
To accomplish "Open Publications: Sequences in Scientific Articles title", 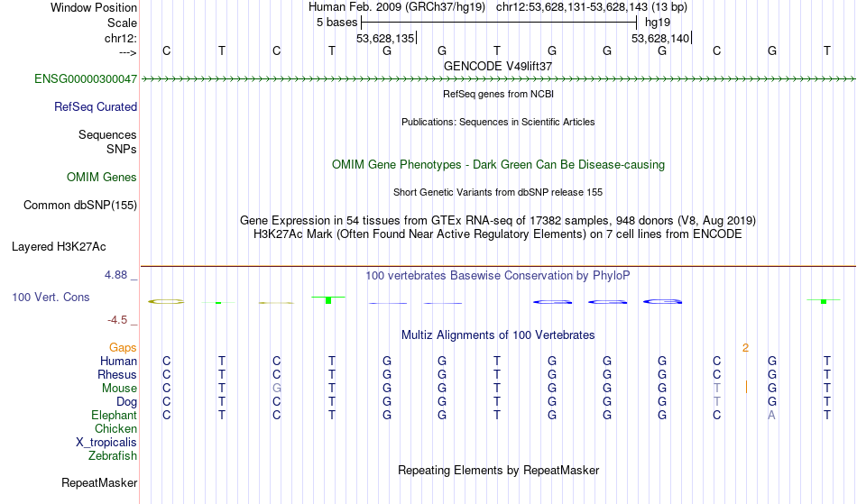I will (x=498, y=122).
